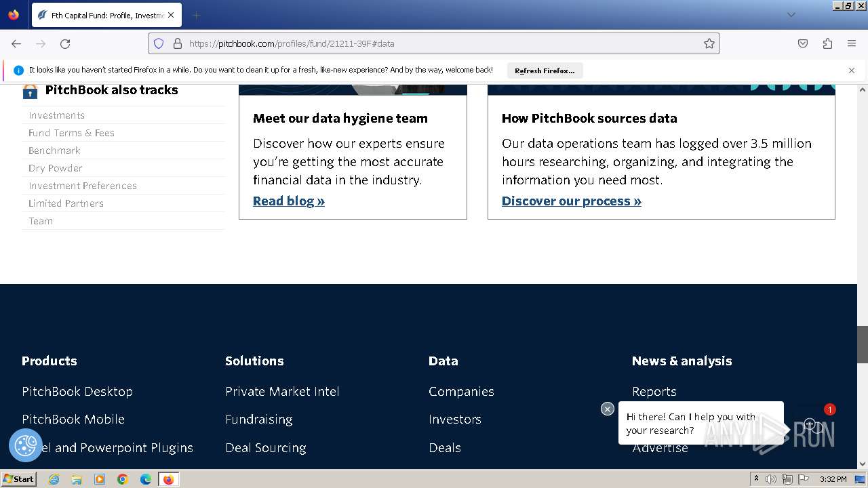The image size is (868, 488).
Task: Open the Save to Pocket icon
Action: tap(803, 43)
